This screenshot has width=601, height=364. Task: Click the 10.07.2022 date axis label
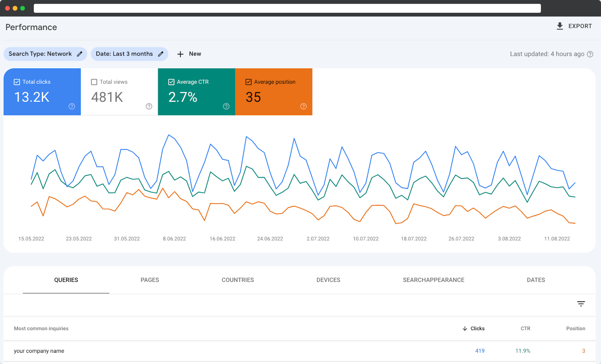(366, 239)
